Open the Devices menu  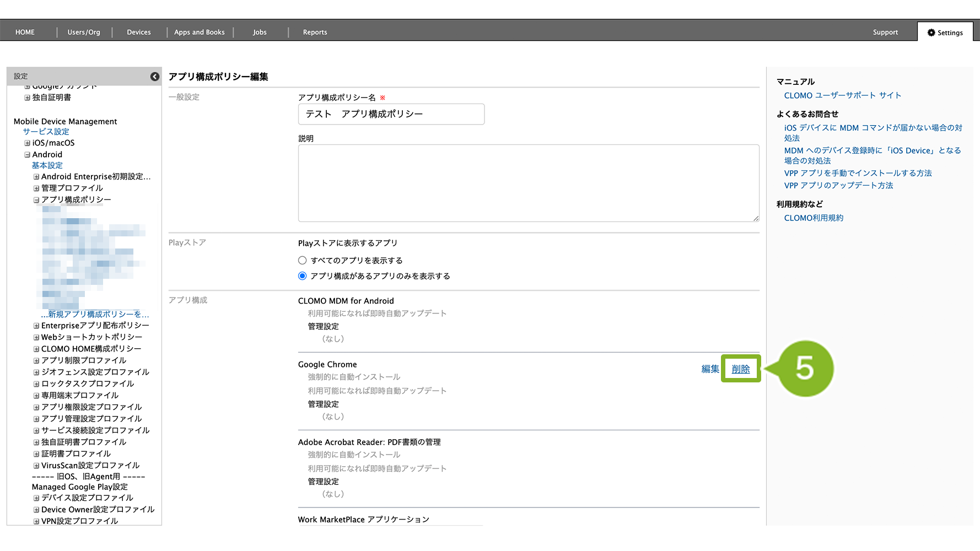click(138, 33)
